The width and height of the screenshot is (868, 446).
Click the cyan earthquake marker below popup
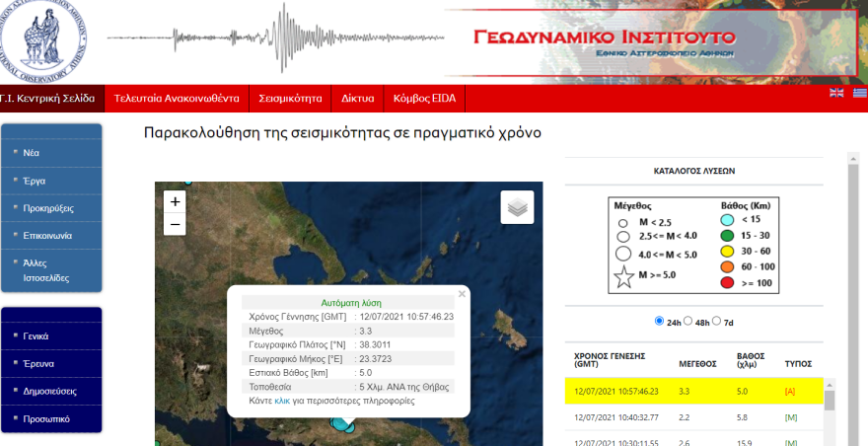342,425
